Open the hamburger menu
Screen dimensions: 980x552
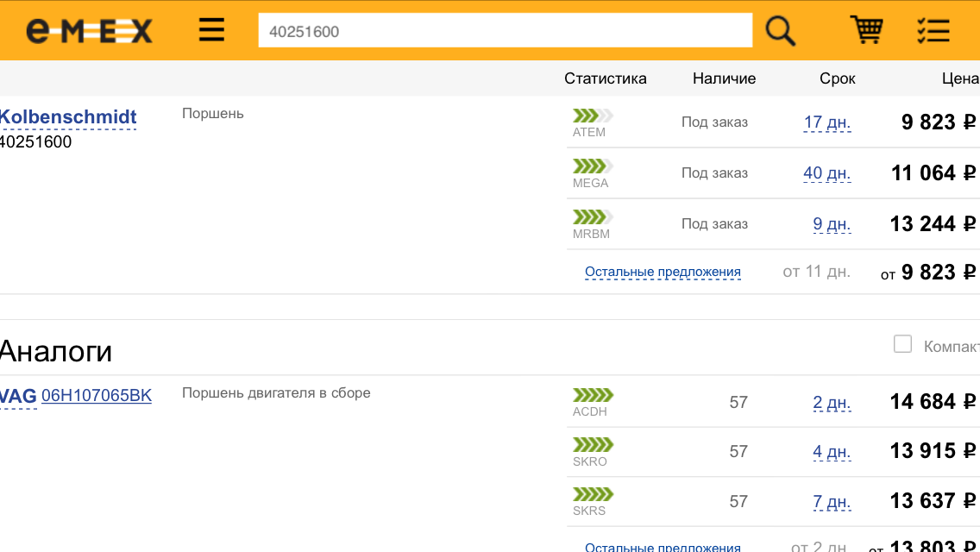(211, 31)
